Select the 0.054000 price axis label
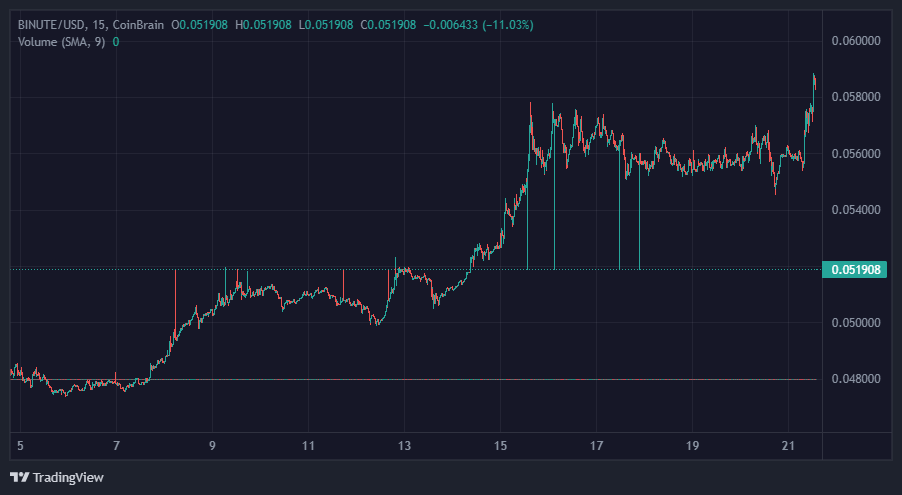 tap(856, 210)
